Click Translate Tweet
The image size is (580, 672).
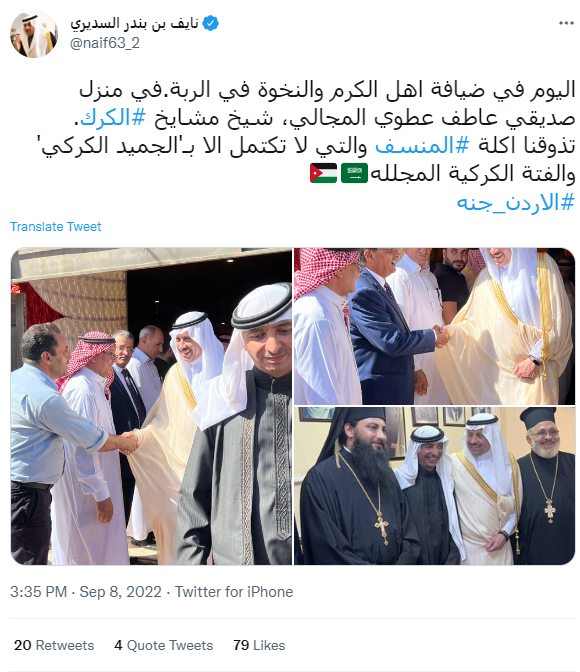tap(56, 226)
